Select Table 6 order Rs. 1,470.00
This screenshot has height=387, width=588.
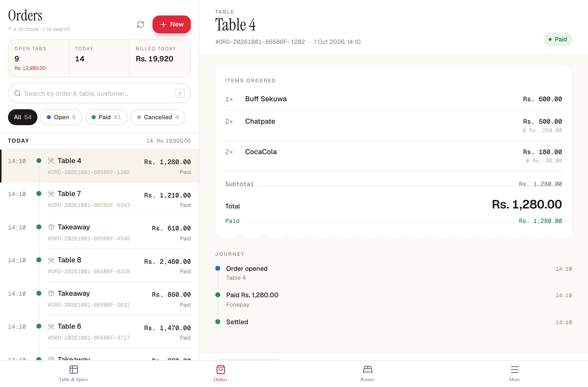(x=99, y=332)
